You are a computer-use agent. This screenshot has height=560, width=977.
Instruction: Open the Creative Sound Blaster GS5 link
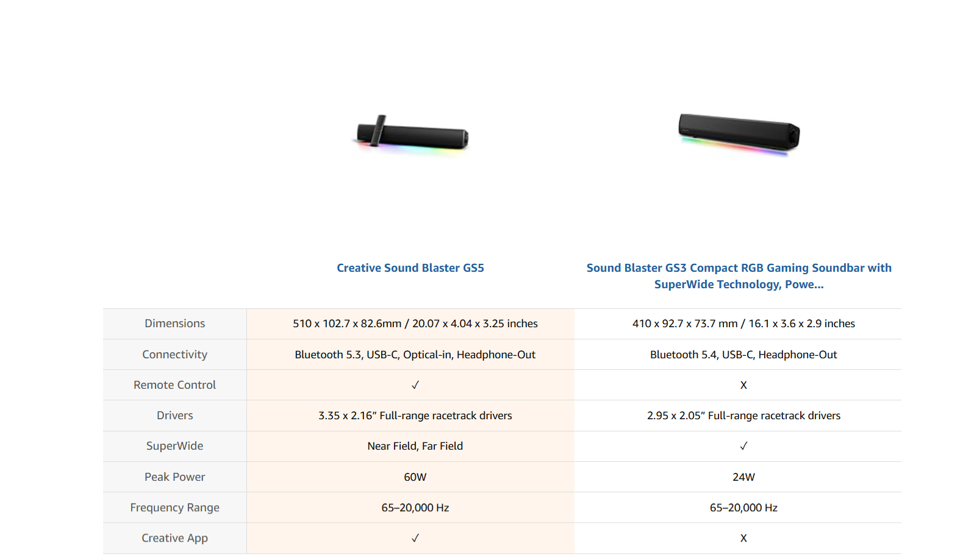(x=410, y=268)
